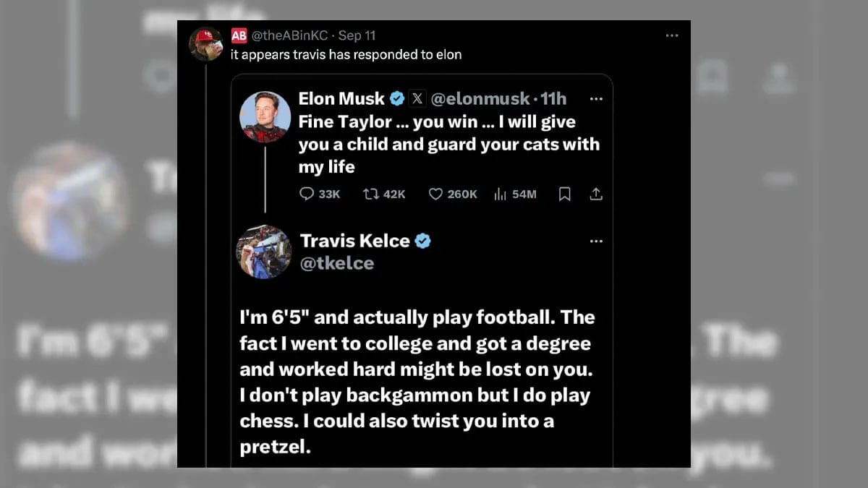Viewport: 868px width, 488px height.
Task: Open more options on theABinKC's post
Action: 672,35
